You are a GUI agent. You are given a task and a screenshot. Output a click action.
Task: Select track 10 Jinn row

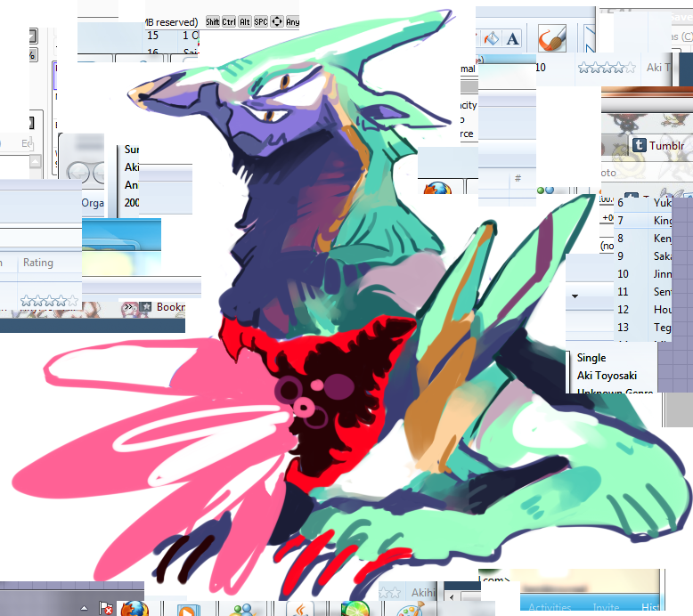[643, 274]
